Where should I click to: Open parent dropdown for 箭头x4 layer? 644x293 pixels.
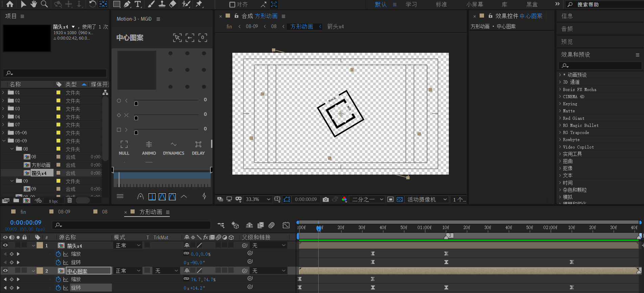tap(269, 245)
